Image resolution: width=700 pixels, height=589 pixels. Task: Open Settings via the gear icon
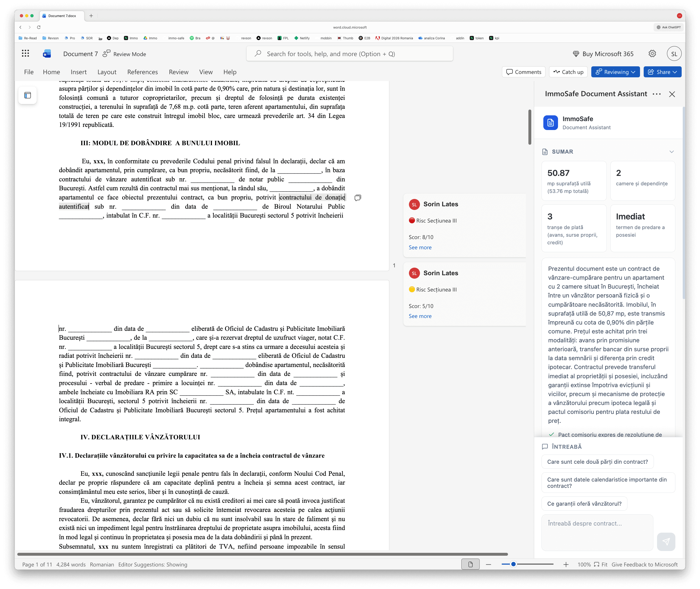point(653,53)
